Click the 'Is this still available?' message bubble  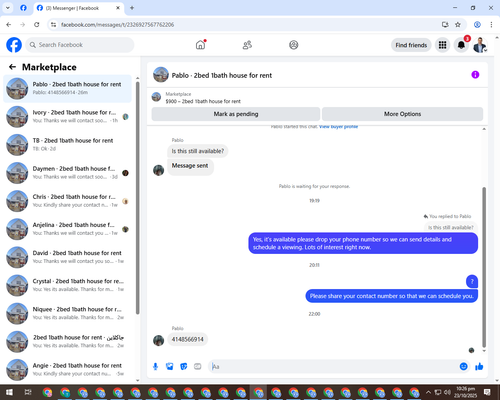point(198,151)
